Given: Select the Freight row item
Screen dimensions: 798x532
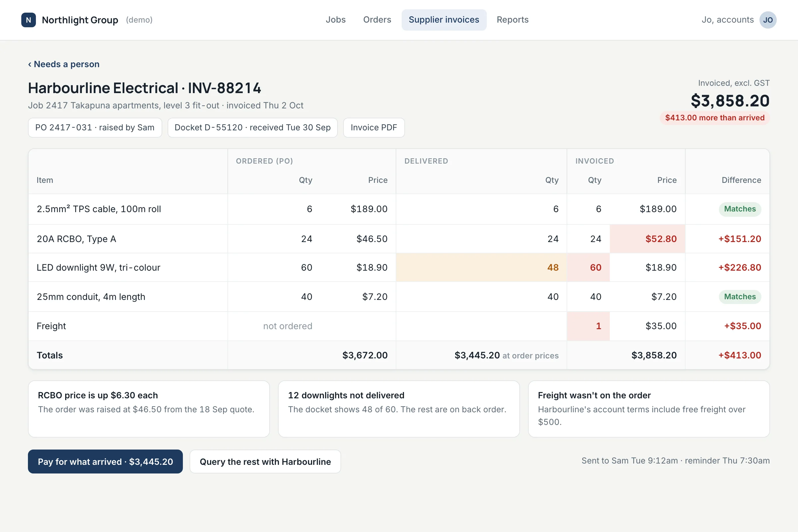Looking at the screenshot, I should click(51, 326).
